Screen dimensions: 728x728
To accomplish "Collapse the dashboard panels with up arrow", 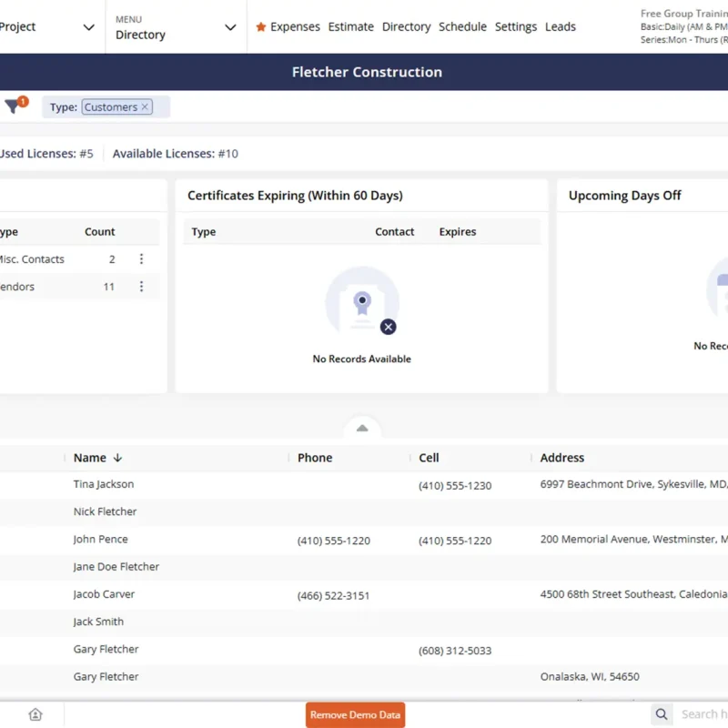I will 362,428.
